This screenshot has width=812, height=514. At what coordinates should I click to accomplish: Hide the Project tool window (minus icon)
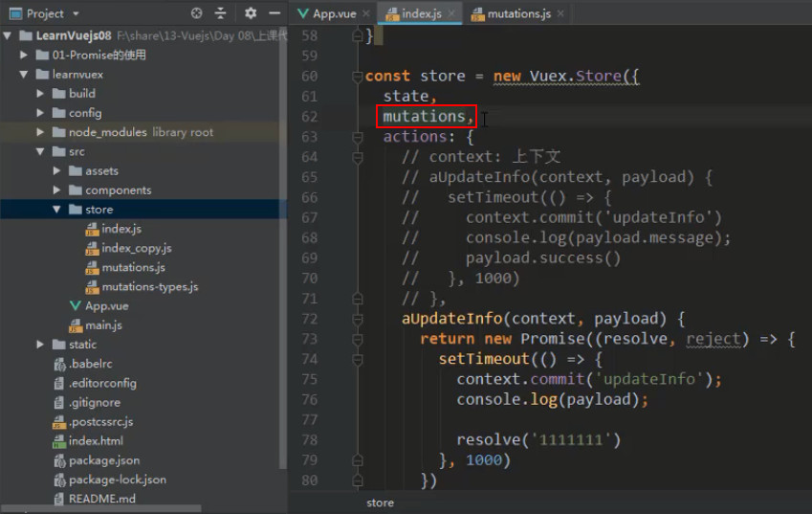(x=275, y=13)
